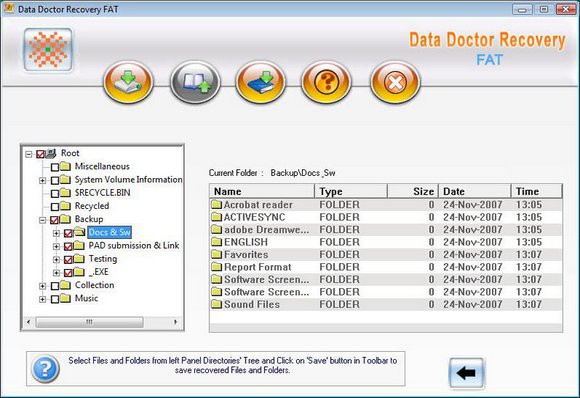Click the Data Doctor logo icon
580x398 pixels.
[48, 50]
